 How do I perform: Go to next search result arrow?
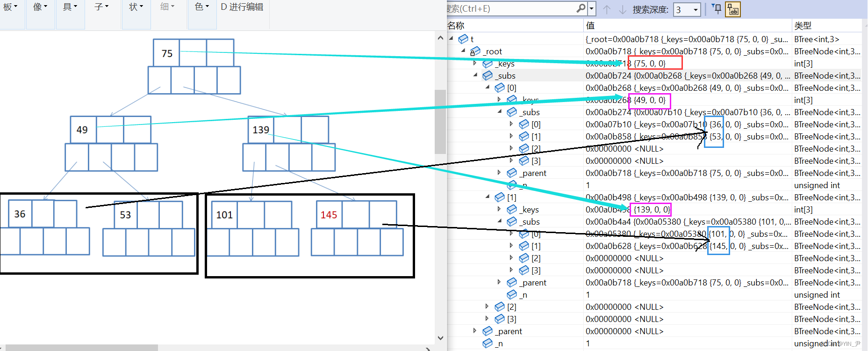tap(622, 9)
